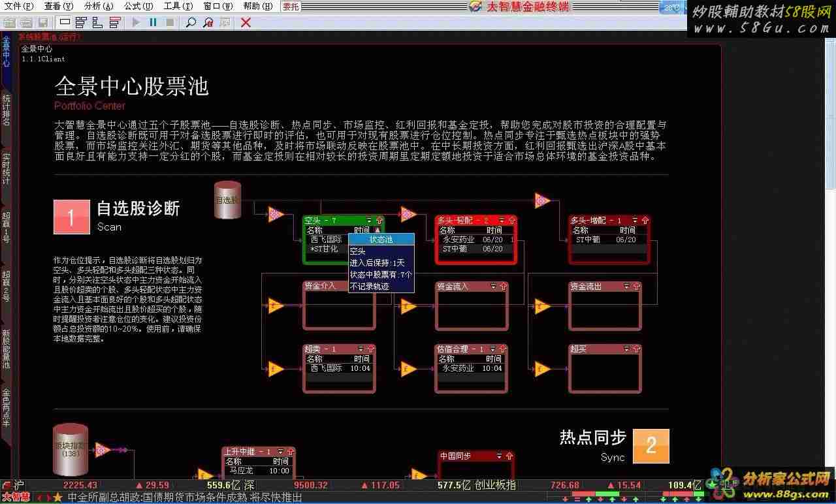Click the red 1 自选股诊断 tile

(71, 217)
